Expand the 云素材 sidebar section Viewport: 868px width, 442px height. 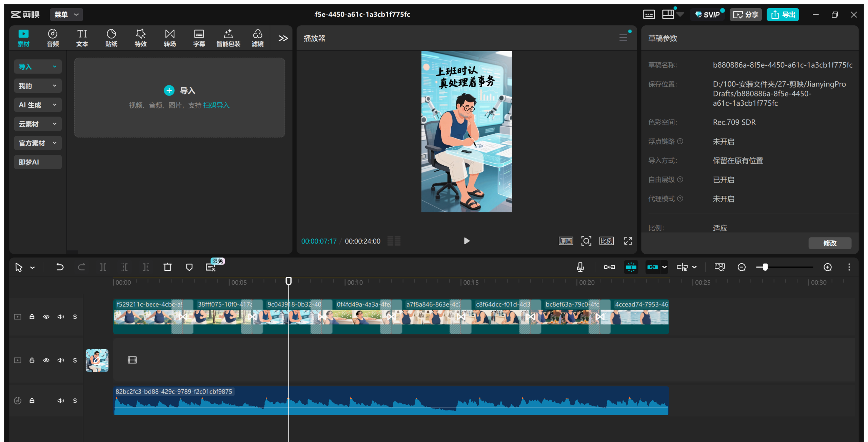[38, 124]
